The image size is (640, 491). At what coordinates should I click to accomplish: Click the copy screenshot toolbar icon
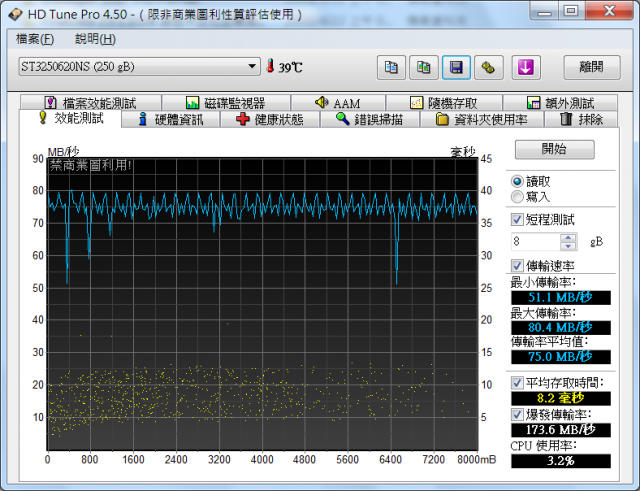424,67
